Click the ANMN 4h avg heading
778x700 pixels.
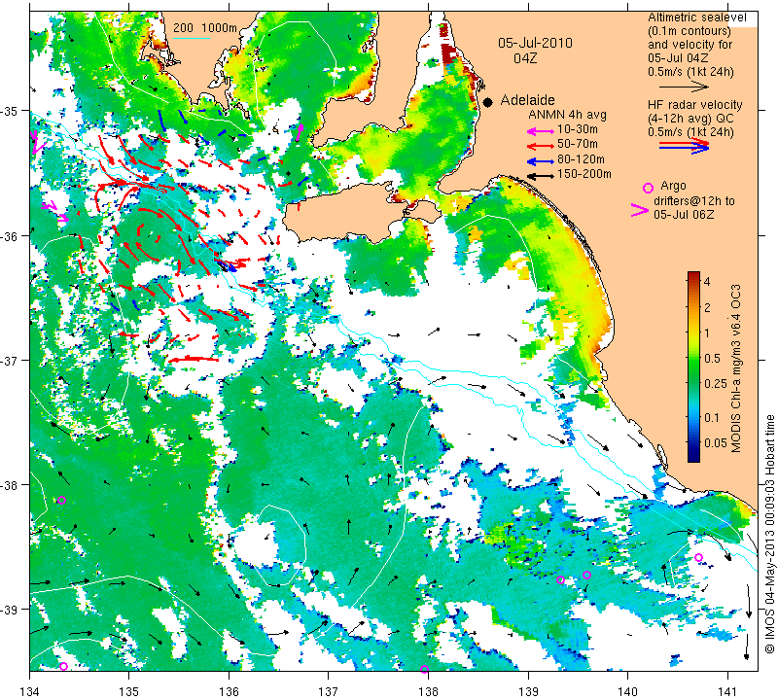pos(567,115)
